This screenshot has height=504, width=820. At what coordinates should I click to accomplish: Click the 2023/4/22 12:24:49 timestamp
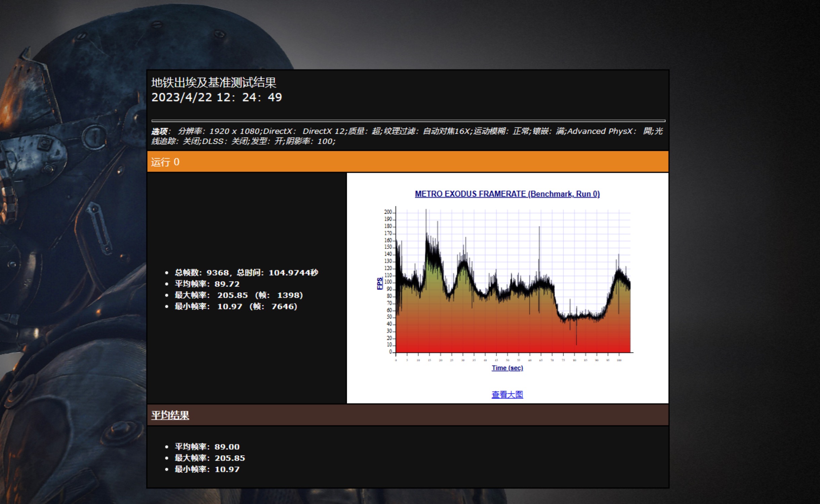217,97
